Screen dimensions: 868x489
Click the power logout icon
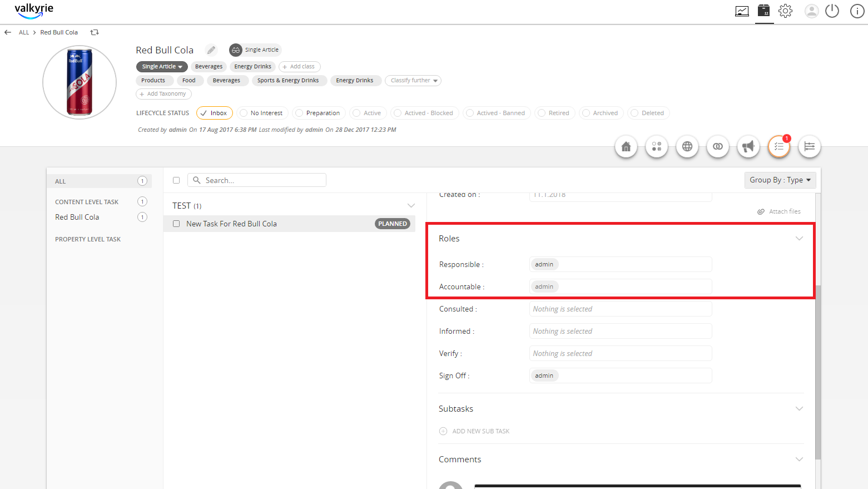click(832, 11)
